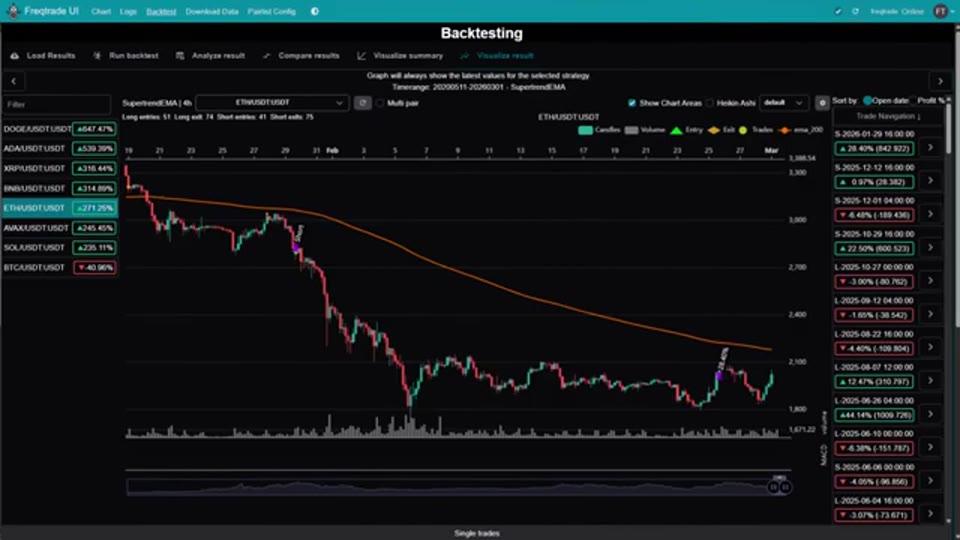Click the pair Filter input field

pyautogui.click(x=57, y=104)
